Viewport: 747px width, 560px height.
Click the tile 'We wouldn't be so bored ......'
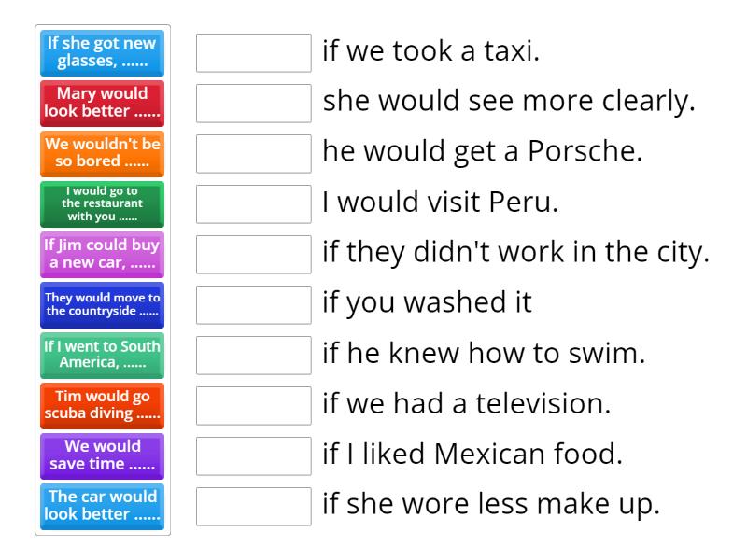pos(102,154)
